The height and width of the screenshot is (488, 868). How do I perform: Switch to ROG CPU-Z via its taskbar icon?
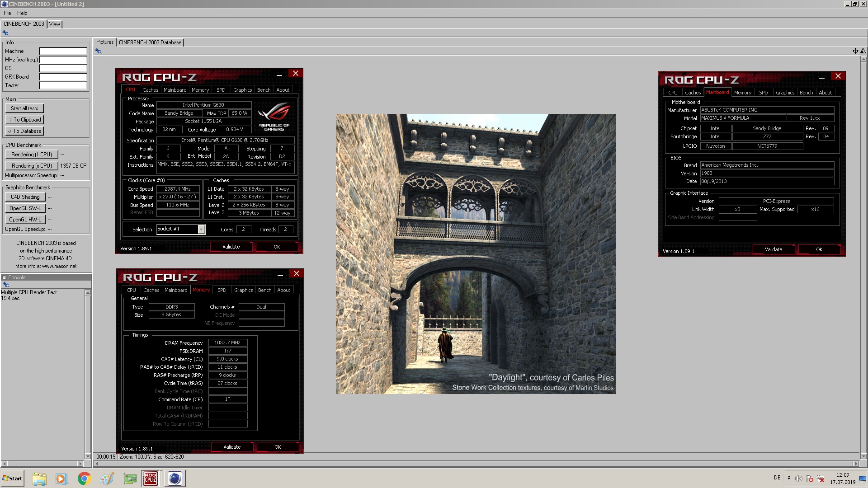click(x=151, y=479)
